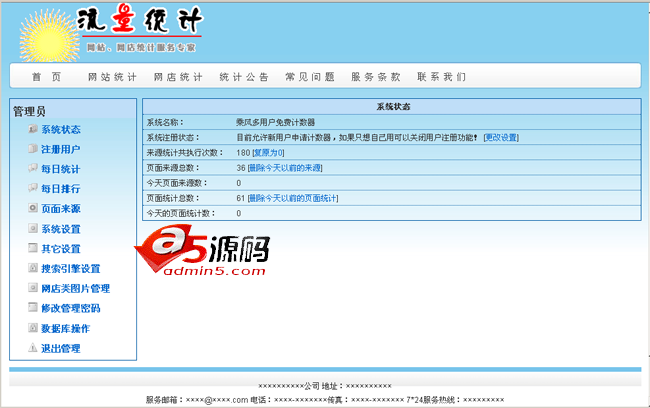Viewport: 650px width, 408px height.
Task: Open the 首页 navigation item
Action: tap(46, 77)
